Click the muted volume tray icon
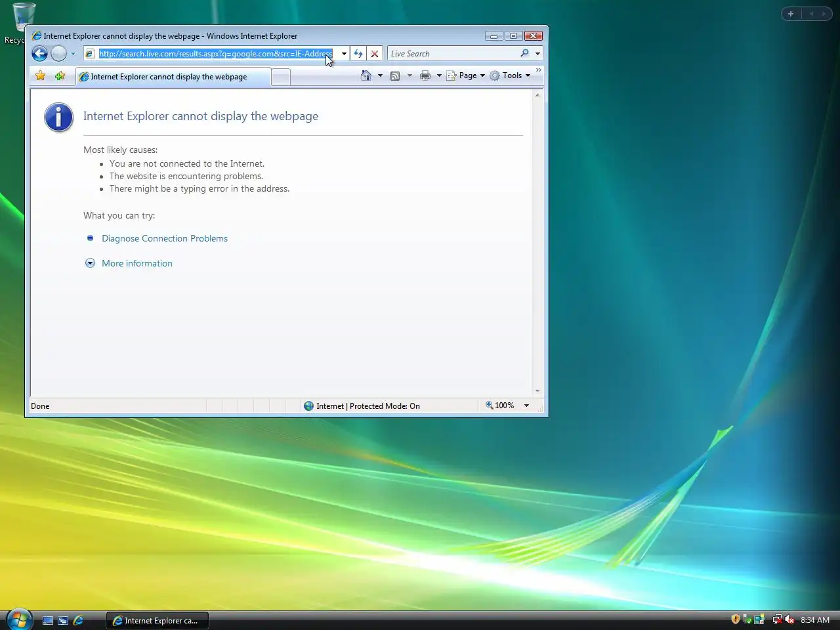 click(x=789, y=619)
